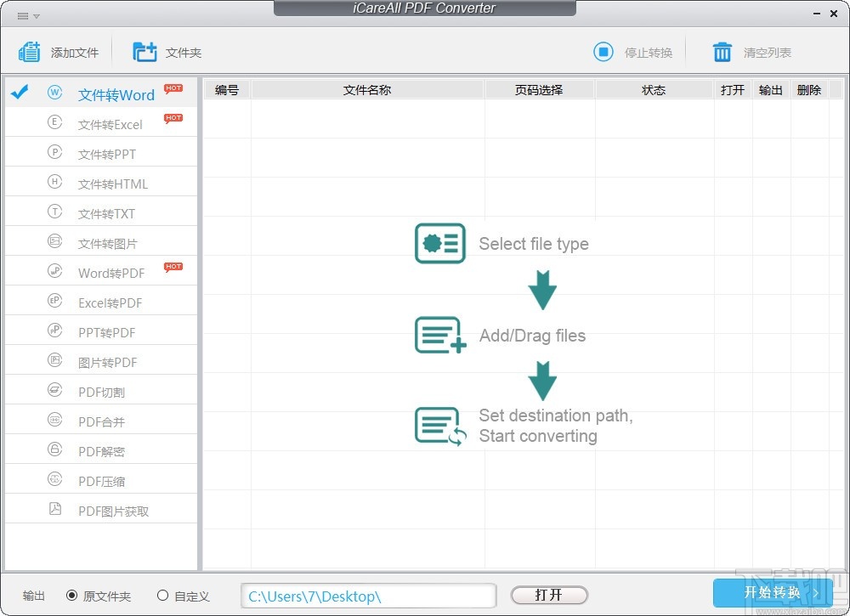The height and width of the screenshot is (616, 850).
Task: Click the 清空列表 trash icon
Action: click(x=722, y=51)
